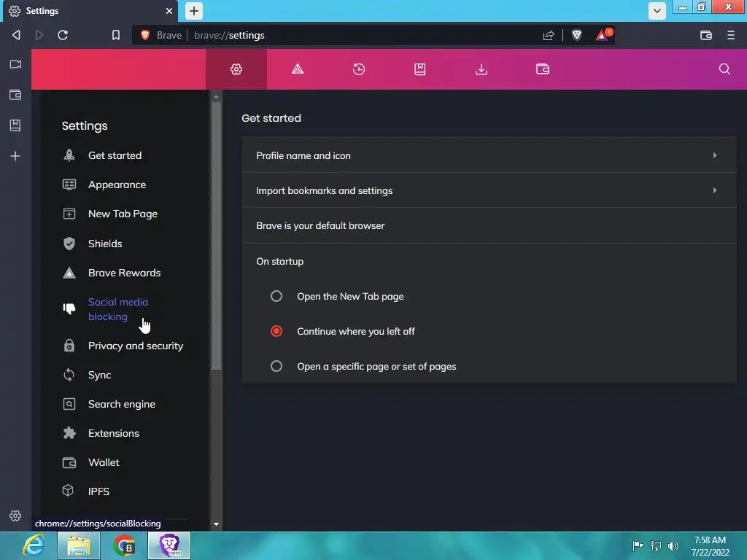Select the Settings gear tab in pink bar
The image size is (747, 560).
point(236,69)
